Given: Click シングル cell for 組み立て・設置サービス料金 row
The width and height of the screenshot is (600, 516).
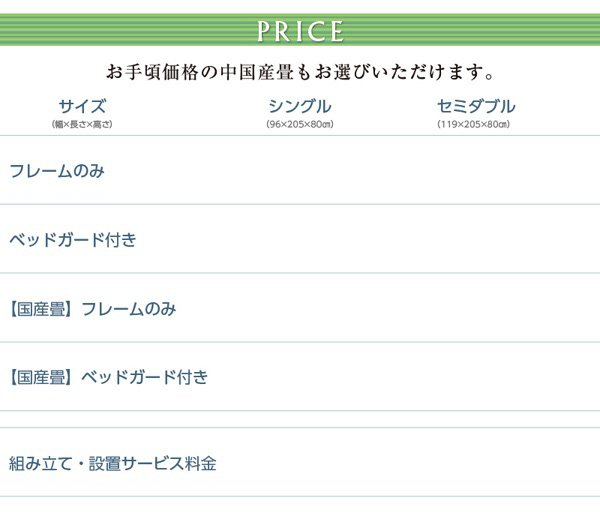Looking at the screenshot, I should [x=299, y=464].
